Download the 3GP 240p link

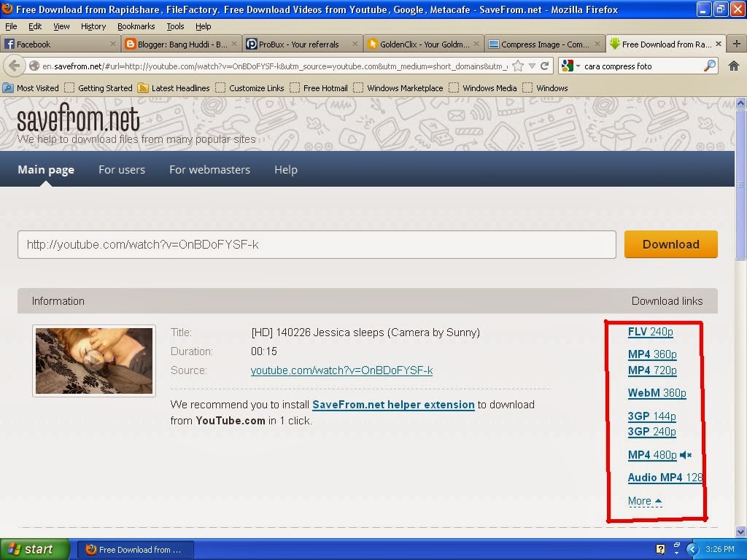pos(651,432)
